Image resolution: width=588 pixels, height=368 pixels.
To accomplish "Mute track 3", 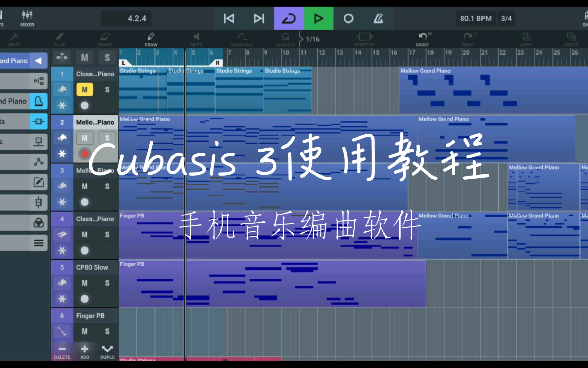I will [85, 186].
